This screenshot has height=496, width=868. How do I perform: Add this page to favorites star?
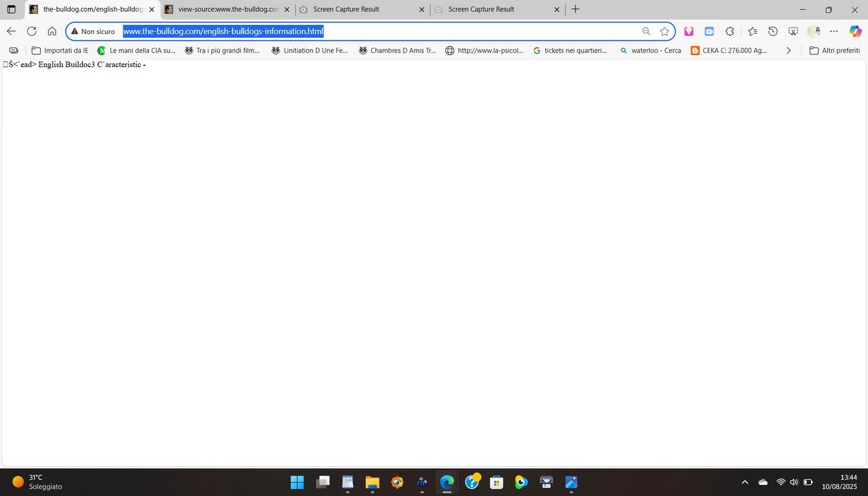click(x=665, y=31)
